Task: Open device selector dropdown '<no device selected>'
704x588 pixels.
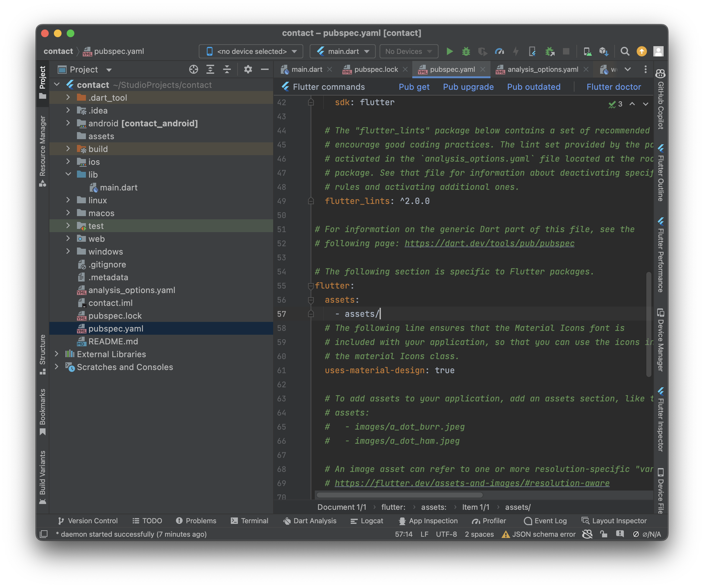Action: tap(251, 51)
